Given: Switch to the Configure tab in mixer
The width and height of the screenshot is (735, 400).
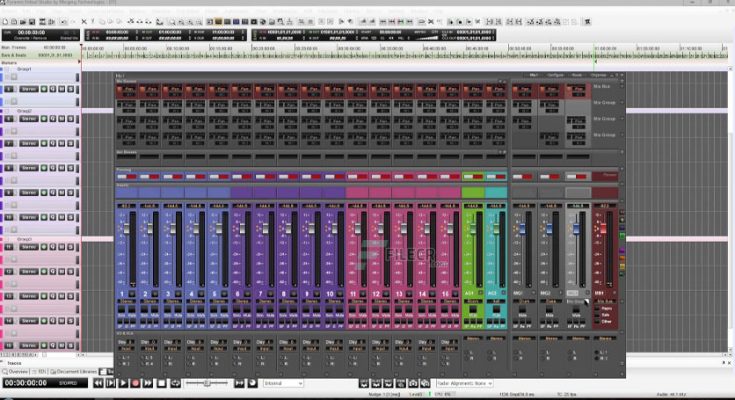Looking at the screenshot, I should point(555,74).
